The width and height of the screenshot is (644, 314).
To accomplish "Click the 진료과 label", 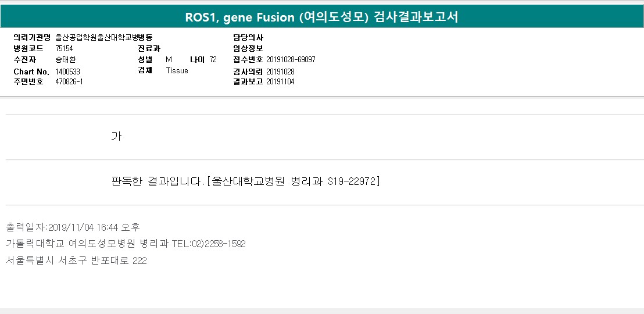I will pyautogui.click(x=149, y=48).
